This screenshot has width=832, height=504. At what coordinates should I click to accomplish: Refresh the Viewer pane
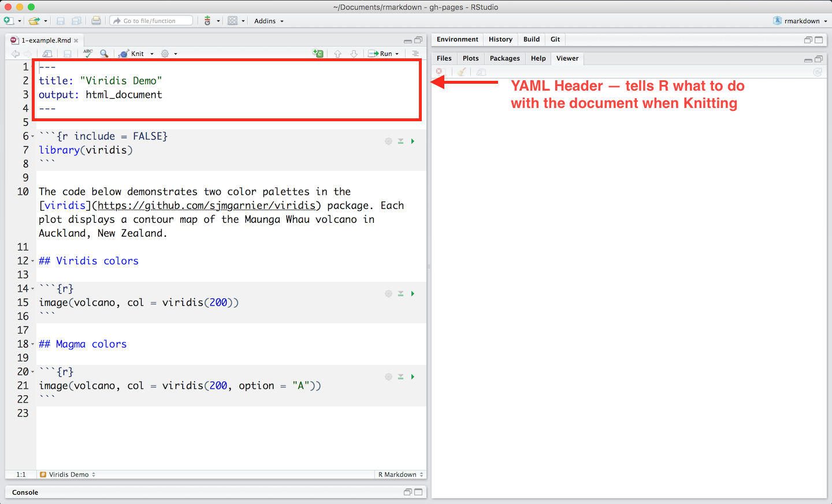818,72
